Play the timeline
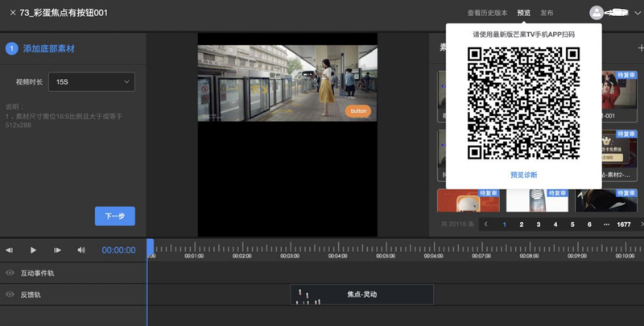 pyautogui.click(x=33, y=250)
